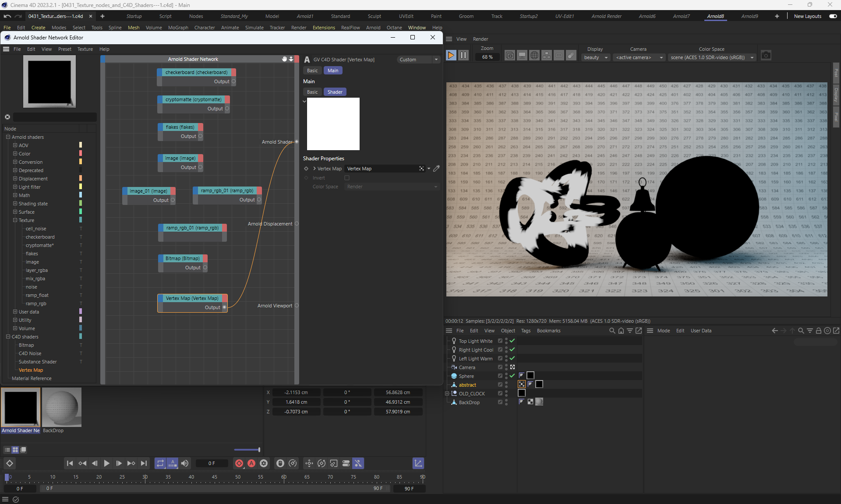The height and width of the screenshot is (504, 841).
Task: Pause the Arnold IPR render
Action: click(463, 56)
